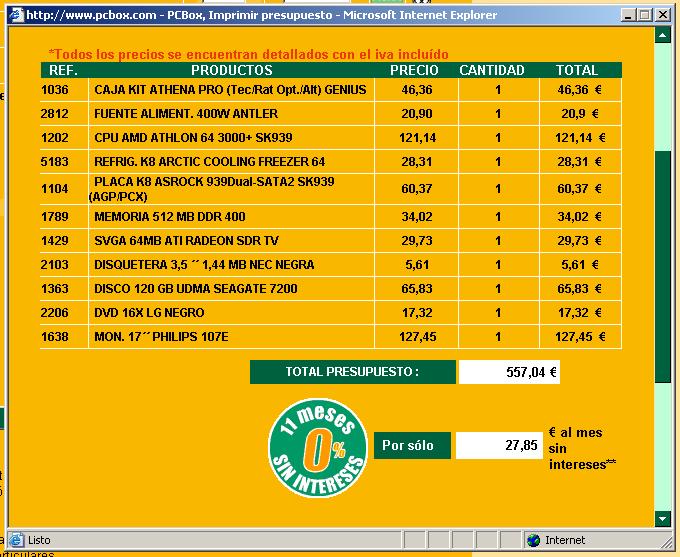
Task: Click MON. 17 PHILIPS 107E product name
Action: point(161,337)
